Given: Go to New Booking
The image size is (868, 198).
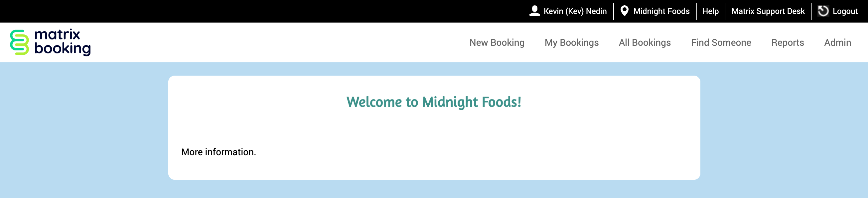Looking at the screenshot, I should 497,43.
